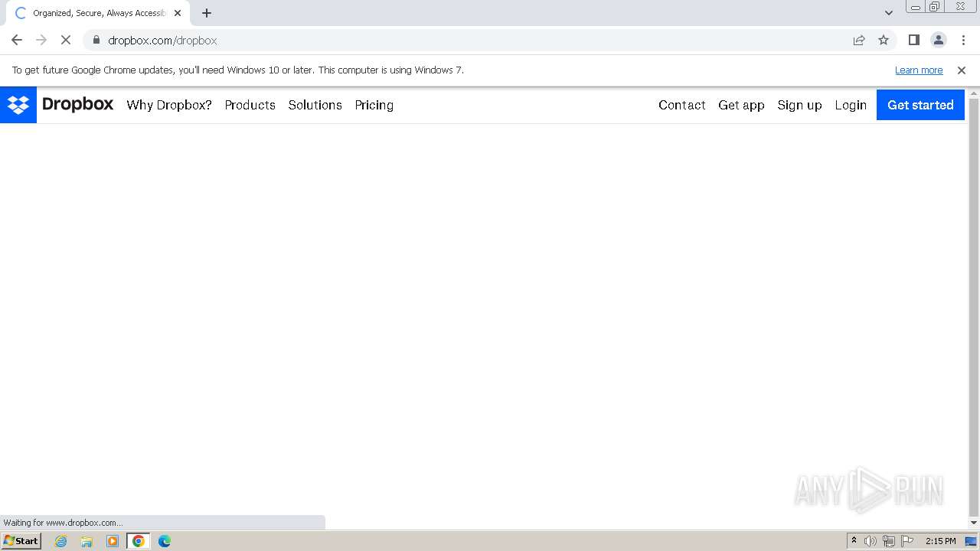The image size is (980, 551).
Task: Open the Action Center flag icon
Action: point(907,541)
